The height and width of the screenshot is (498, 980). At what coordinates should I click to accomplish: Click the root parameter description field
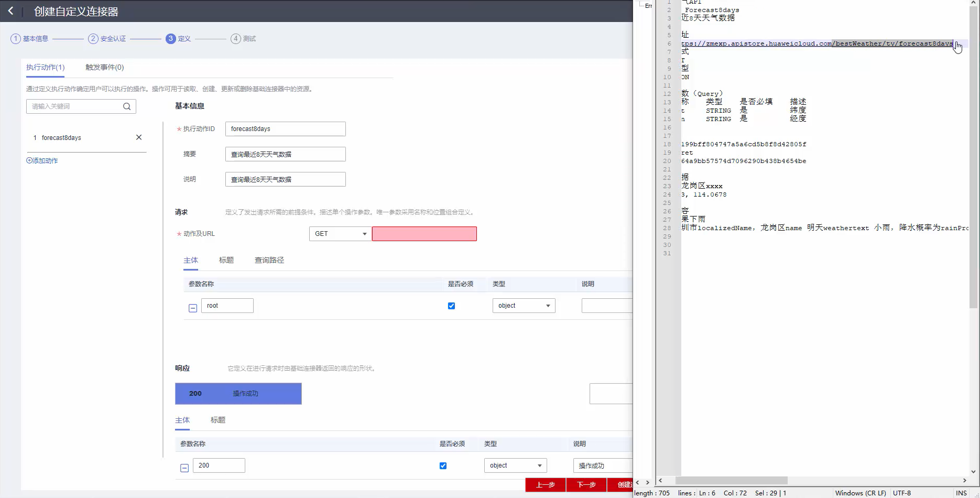(607, 306)
